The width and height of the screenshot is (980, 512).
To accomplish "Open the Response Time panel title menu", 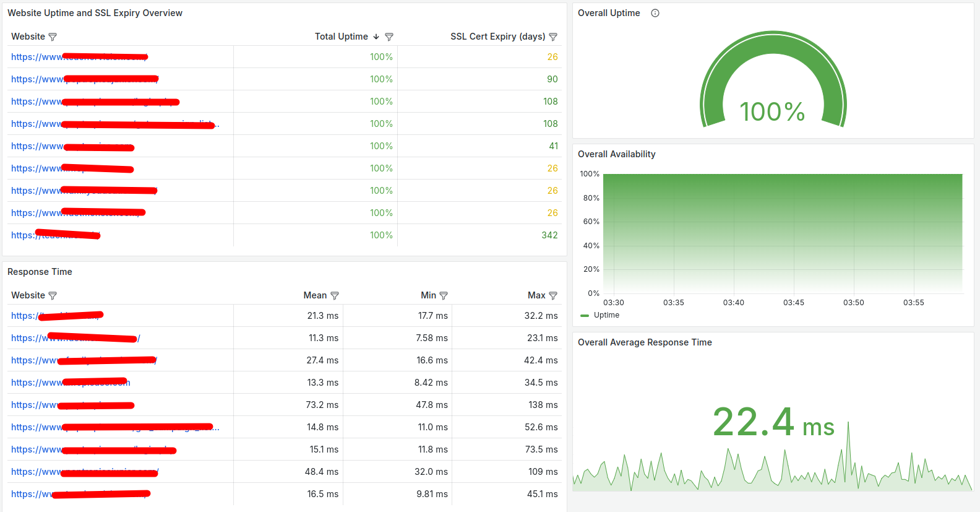I will coord(40,272).
